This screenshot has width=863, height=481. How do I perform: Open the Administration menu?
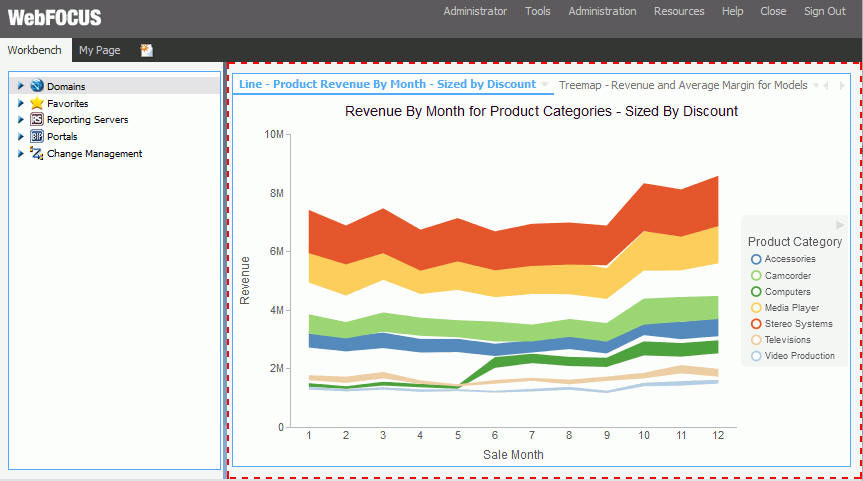click(x=602, y=11)
